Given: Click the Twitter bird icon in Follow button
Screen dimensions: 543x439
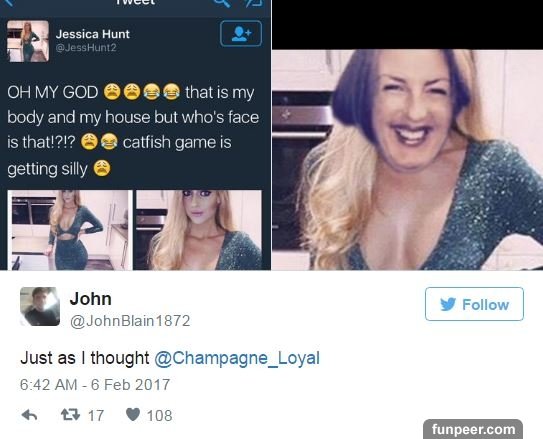Looking at the screenshot, I should 448,304.
